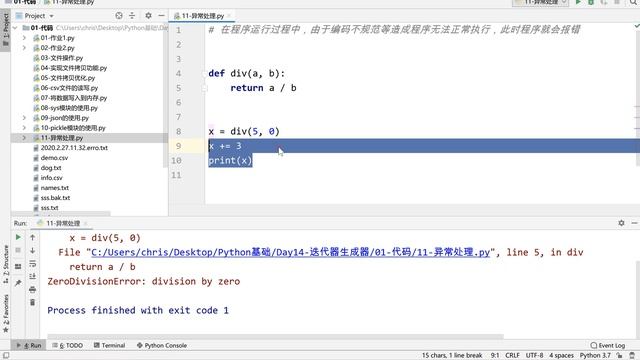Open the Event Log
This screenshot has height=360, width=640.
point(608,345)
